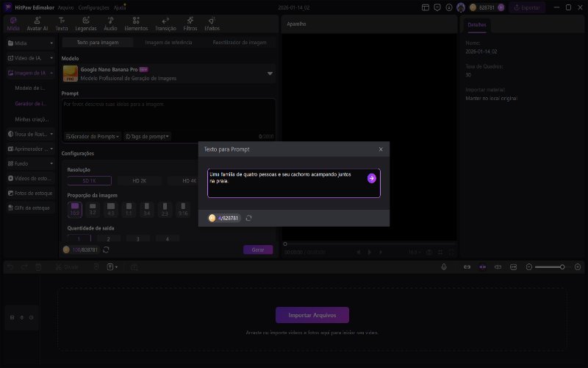Click the user profile avatar icon
Viewport: 588px width, 368px height.
pos(461,7)
